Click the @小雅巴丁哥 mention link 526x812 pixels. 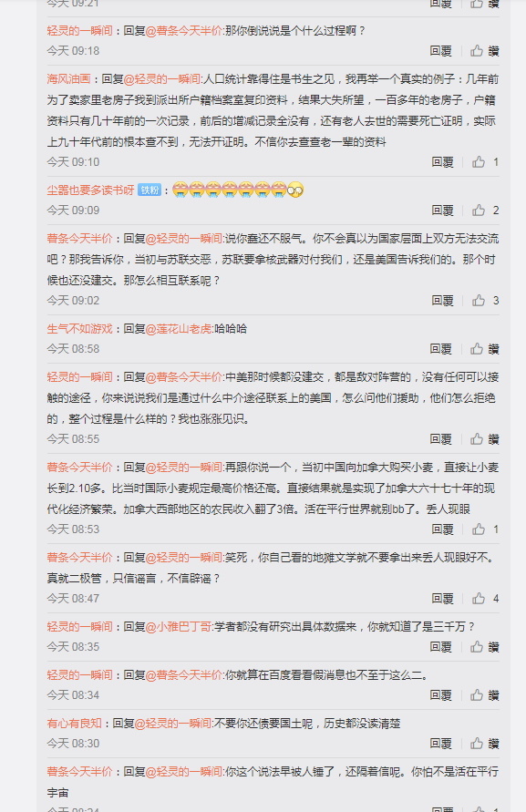tap(179, 626)
